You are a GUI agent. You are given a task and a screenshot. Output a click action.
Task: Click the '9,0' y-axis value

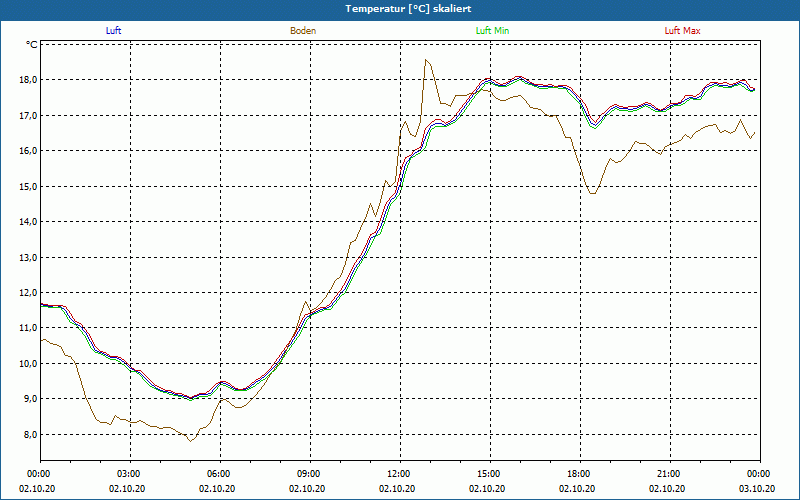(31, 399)
